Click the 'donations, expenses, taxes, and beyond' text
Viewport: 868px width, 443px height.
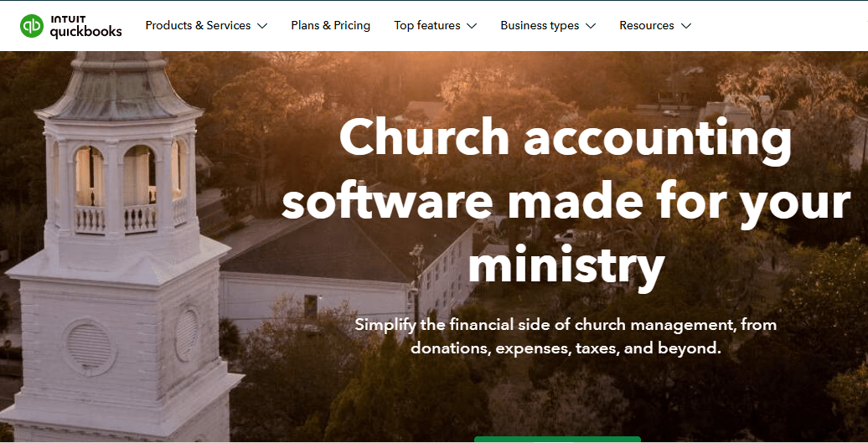coord(566,349)
